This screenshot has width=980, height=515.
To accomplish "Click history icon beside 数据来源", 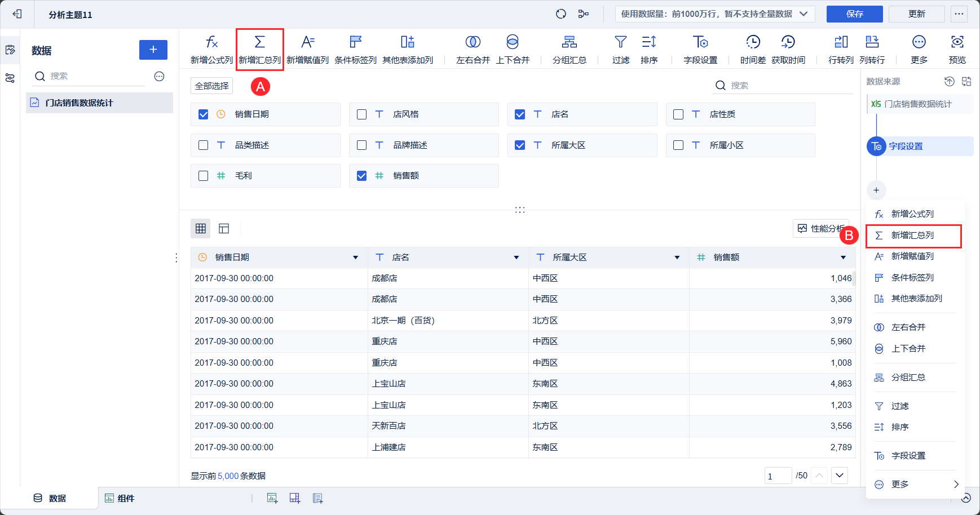I will coord(950,82).
